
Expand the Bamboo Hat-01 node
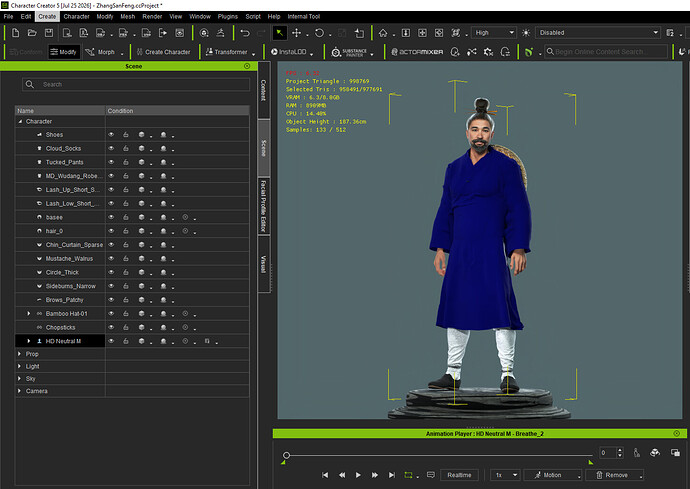pyautogui.click(x=29, y=313)
